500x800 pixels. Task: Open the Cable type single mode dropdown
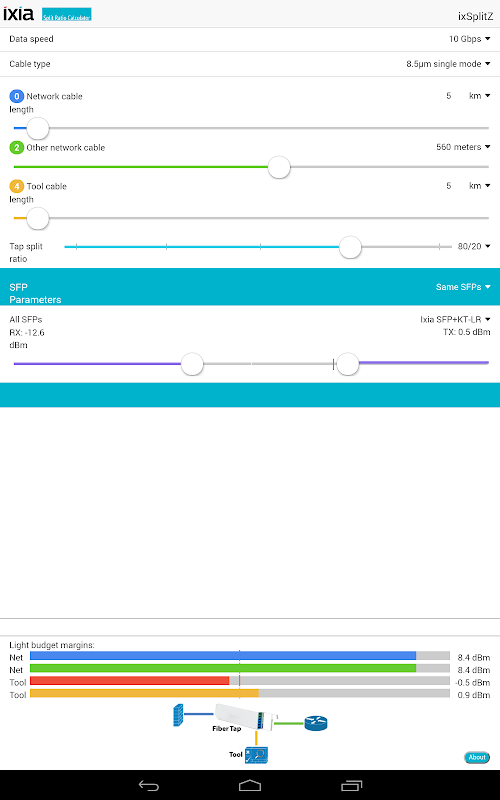coord(448,64)
